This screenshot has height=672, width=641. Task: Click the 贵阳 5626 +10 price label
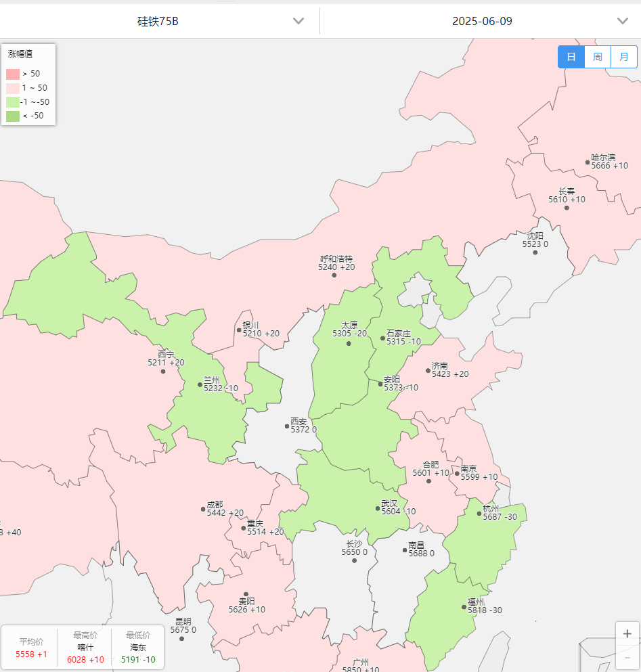[x=247, y=605]
